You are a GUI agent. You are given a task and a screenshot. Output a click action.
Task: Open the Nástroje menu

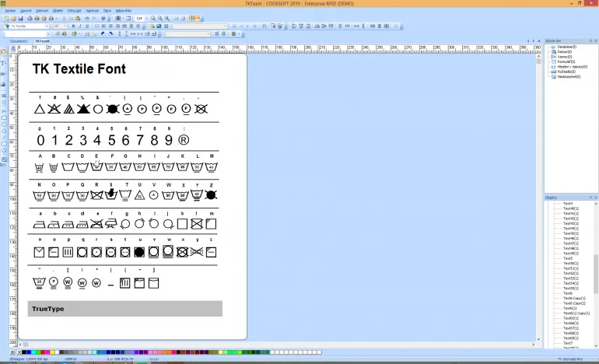pos(92,11)
